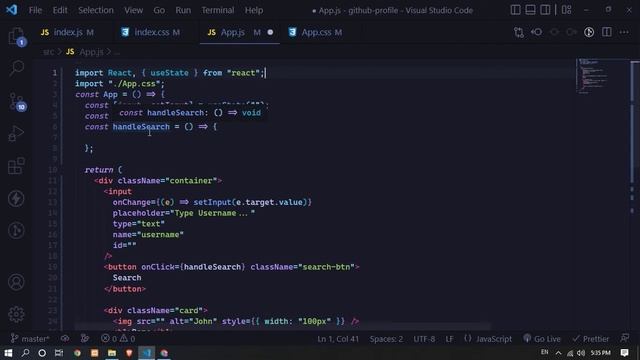Go back with the timeline revision icon
Screen dimensions: 640x360
(536, 32)
